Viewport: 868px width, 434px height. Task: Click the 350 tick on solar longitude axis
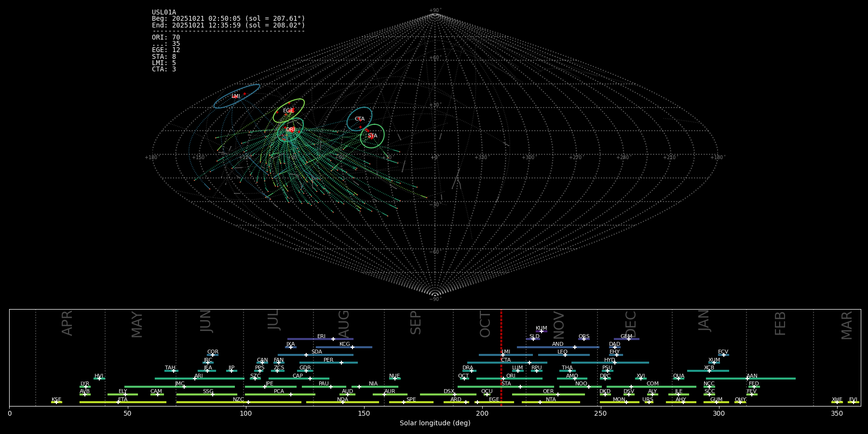point(837,414)
